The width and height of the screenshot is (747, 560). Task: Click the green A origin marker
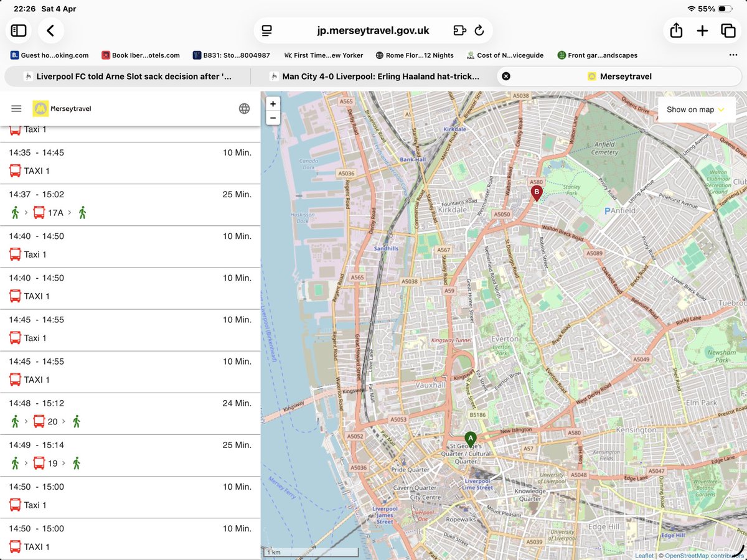click(x=470, y=439)
